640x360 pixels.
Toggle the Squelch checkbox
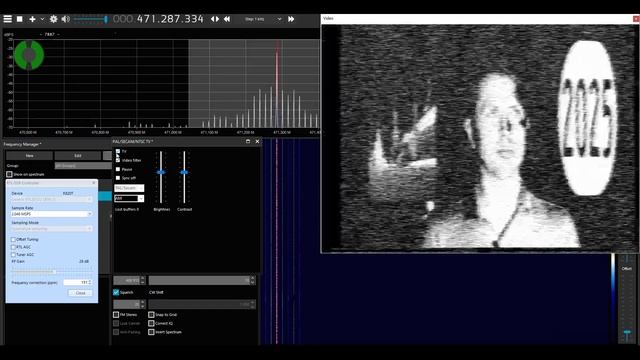(116, 292)
